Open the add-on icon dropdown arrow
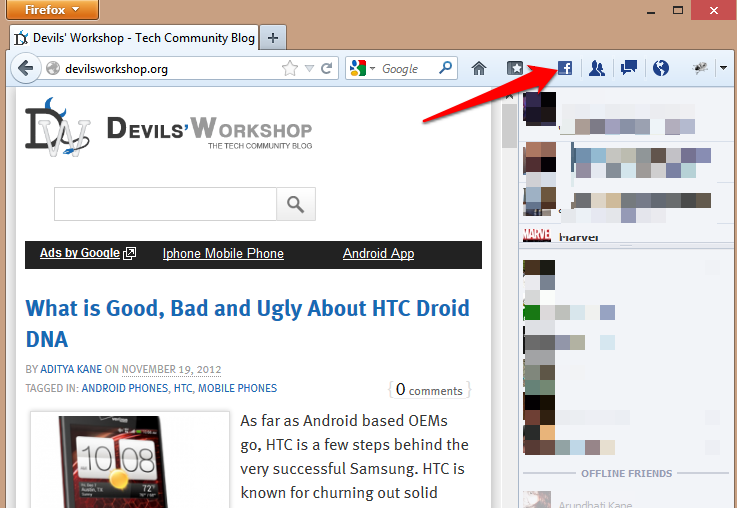737x508 pixels. click(x=723, y=68)
